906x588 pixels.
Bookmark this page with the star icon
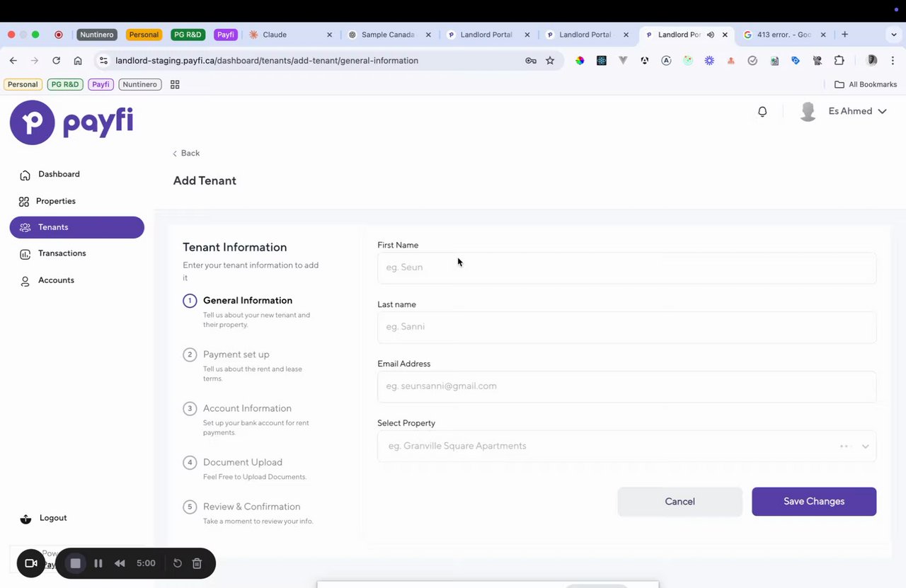550,61
